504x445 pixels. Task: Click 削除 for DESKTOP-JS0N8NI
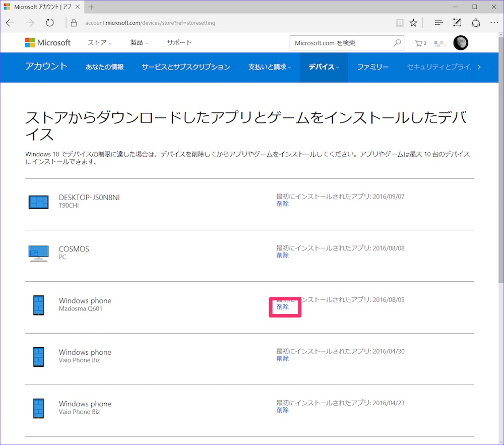283,204
